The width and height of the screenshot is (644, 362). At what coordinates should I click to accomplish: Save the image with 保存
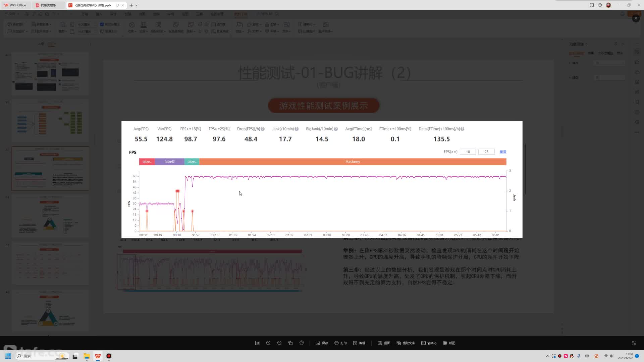click(322, 343)
